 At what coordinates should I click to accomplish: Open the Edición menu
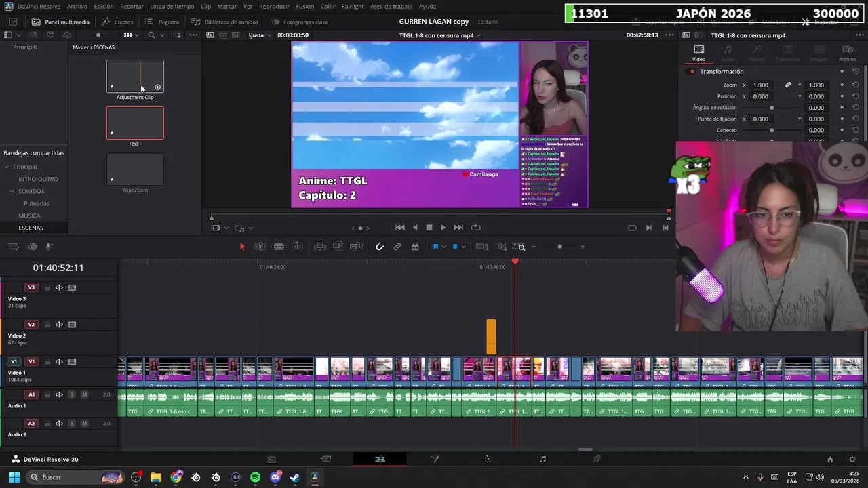point(104,6)
